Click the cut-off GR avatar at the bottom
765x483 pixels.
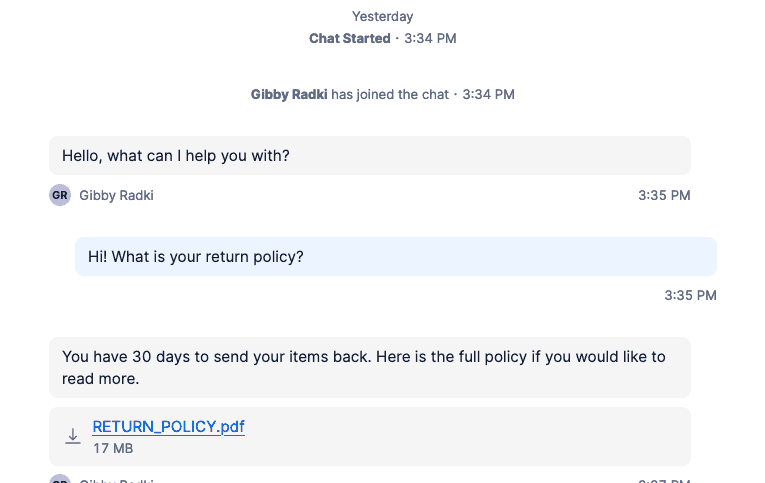coord(60,480)
